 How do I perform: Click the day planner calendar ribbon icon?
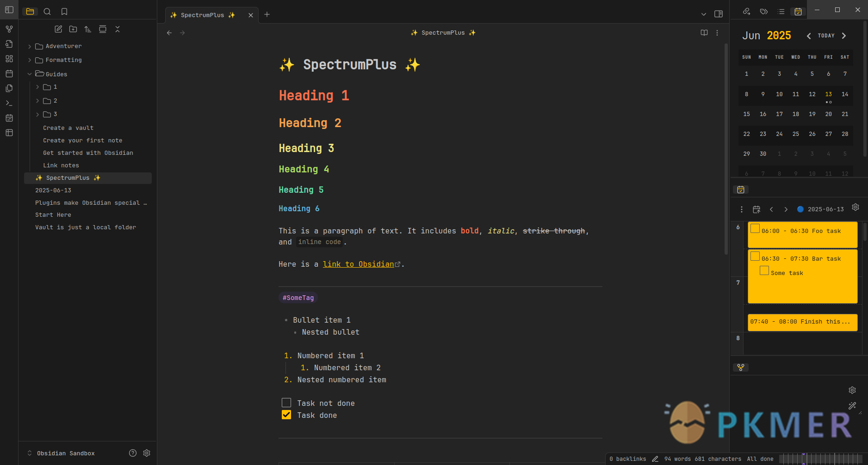9,118
